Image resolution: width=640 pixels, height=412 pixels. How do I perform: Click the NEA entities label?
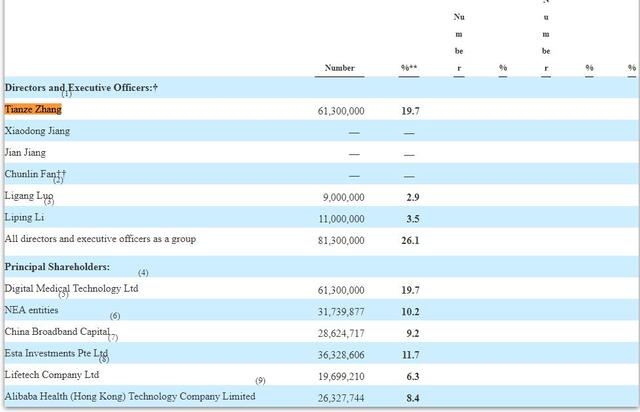31,310
